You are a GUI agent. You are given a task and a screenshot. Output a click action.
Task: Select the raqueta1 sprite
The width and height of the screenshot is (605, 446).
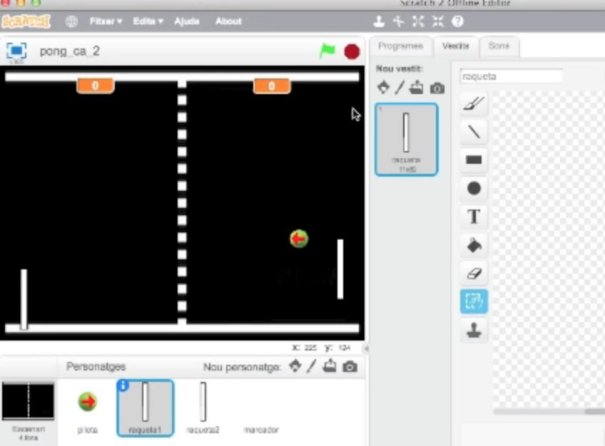point(145,408)
